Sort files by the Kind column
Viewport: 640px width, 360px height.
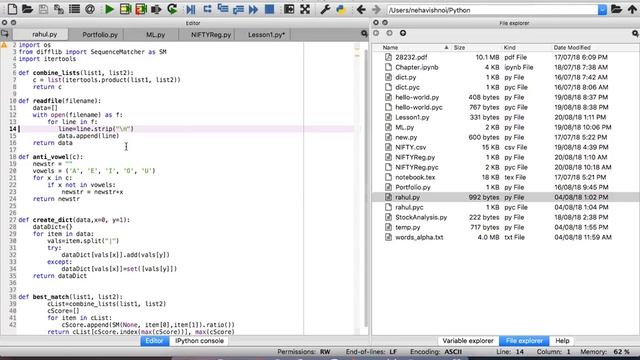526,48
